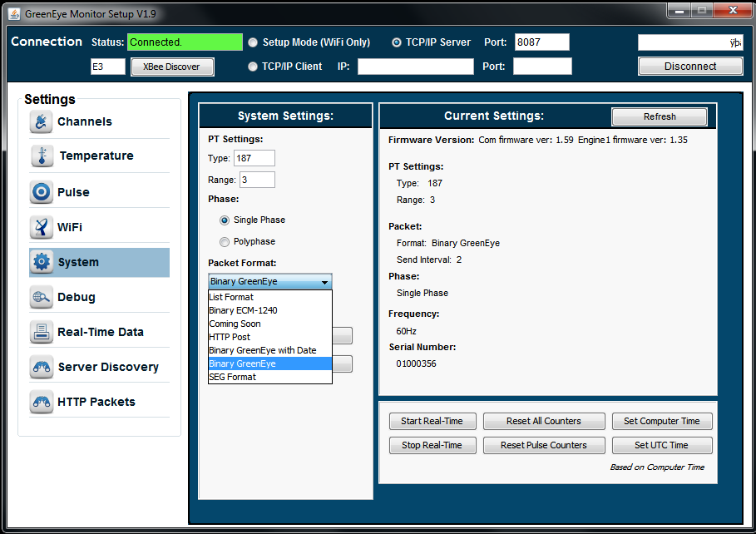This screenshot has height=534, width=756.
Task: Click the HTTP Packets binoculars icon
Action: (42, 402)
